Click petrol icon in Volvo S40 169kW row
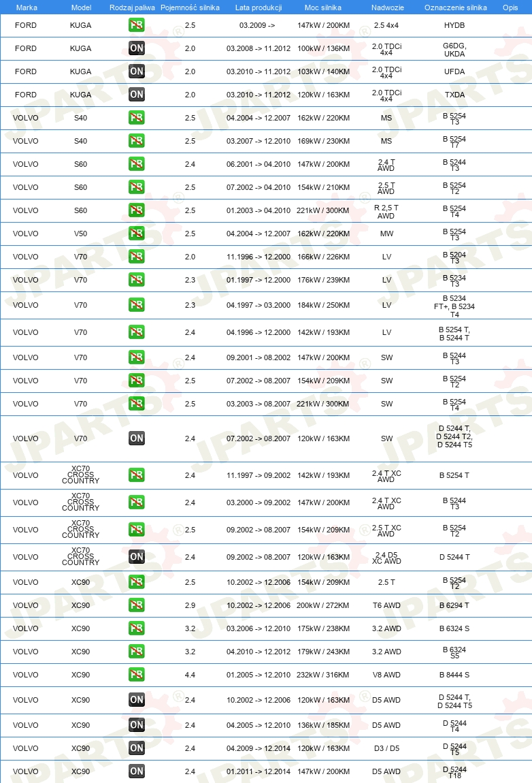 (x=136, y=141)
